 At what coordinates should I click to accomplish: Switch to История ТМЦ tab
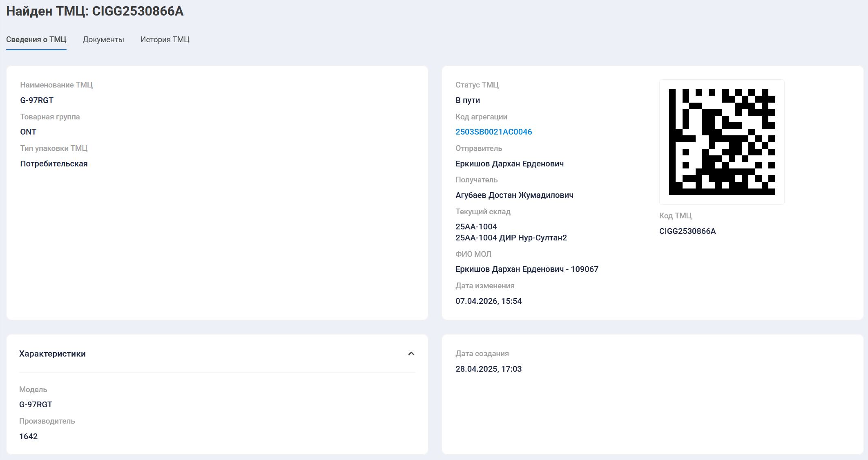(165, 40)
